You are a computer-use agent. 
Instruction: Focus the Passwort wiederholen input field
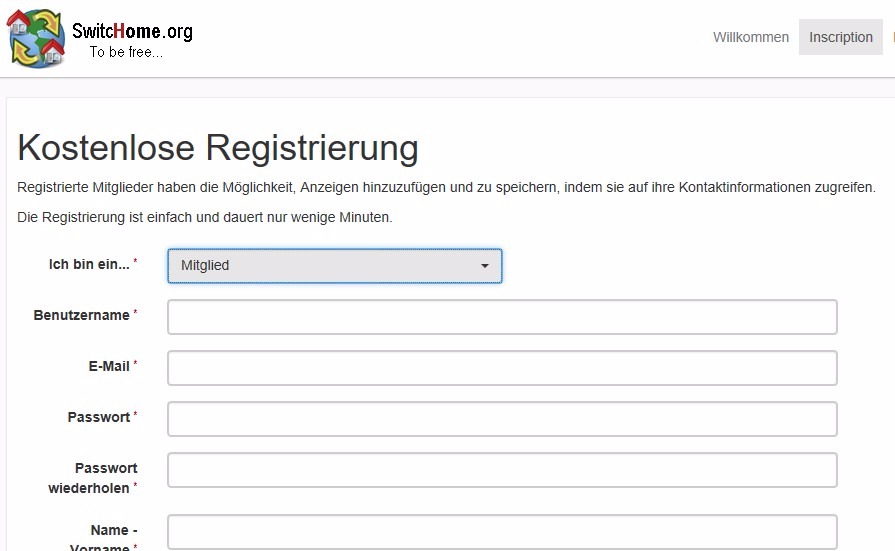[x=501, y=470]
